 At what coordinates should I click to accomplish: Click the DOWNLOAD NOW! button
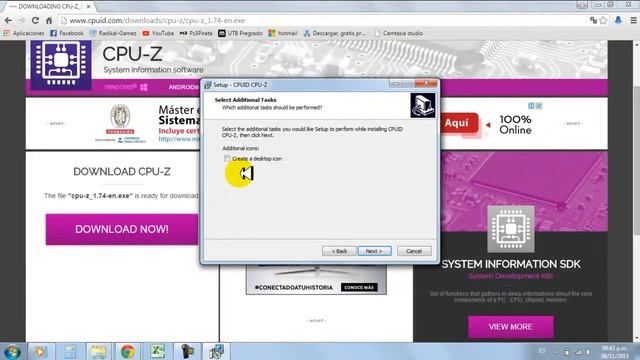tap(122, 229)
